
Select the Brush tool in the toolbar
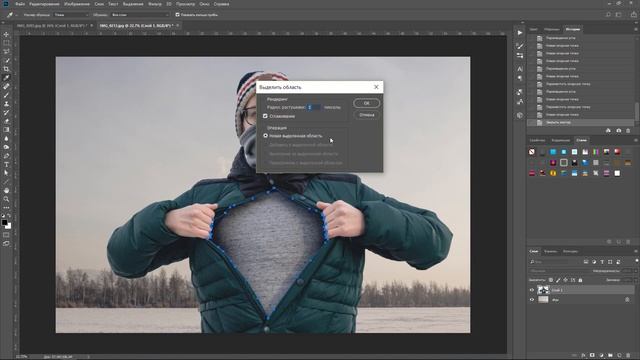pyautogui.click(x=6, y=95)
